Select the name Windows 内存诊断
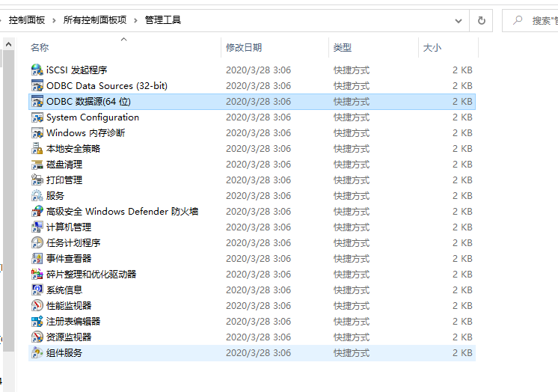The image size is (558, 392). (86, 133)
